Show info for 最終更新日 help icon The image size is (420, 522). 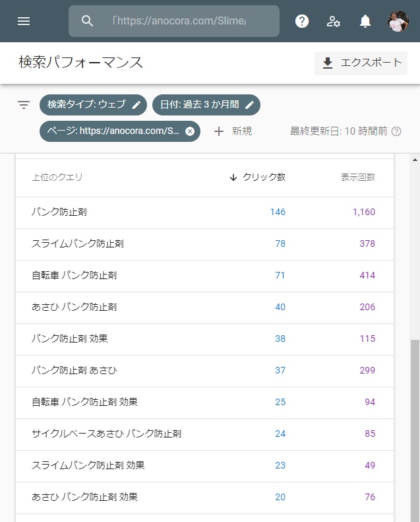[396, 131]
